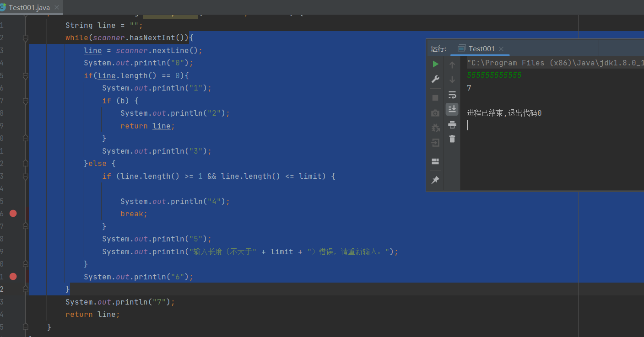The height and width of the screenshot is (337, 644).
Task: Remove the breakpoint on the break; line
Action: click(x=13, y=214)
